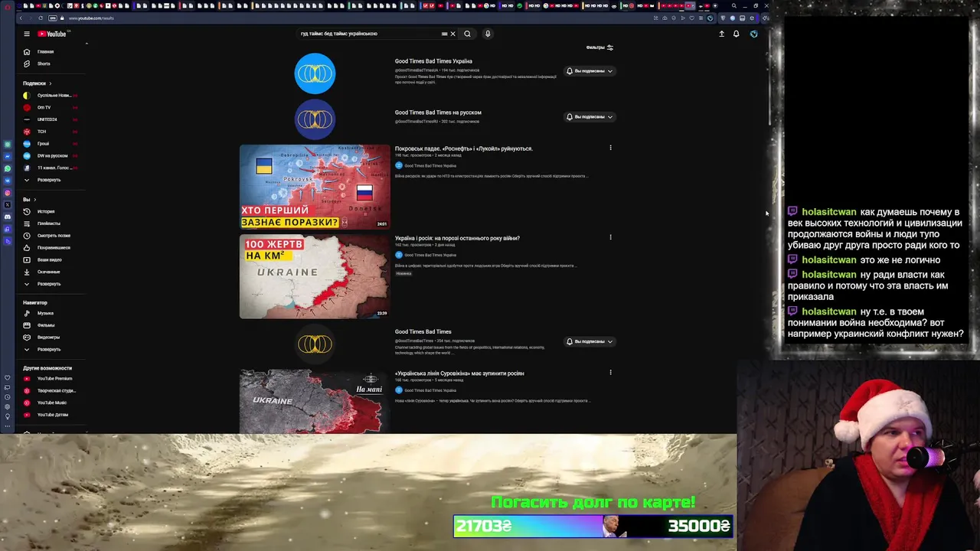
Task: Open subscription dropdown for English Good Times Bad Times
Action: (x=590, y=341)
